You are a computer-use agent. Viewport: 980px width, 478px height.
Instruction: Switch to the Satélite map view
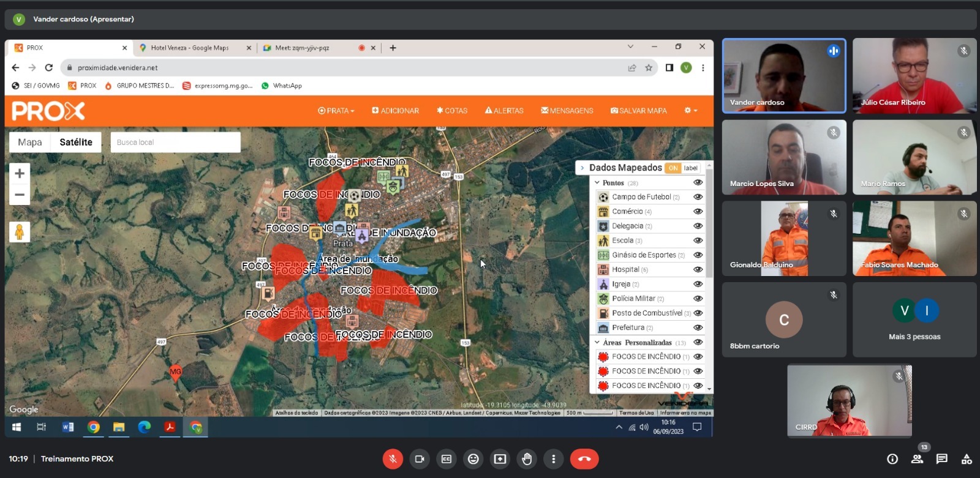pos(76,142)
